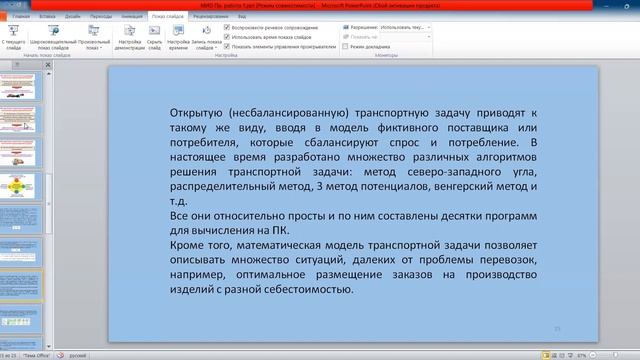Open Record Slide Show dropdown
The width and height of the screenshot is (640, 360).
pyautogui.click(x=207, y=37)
